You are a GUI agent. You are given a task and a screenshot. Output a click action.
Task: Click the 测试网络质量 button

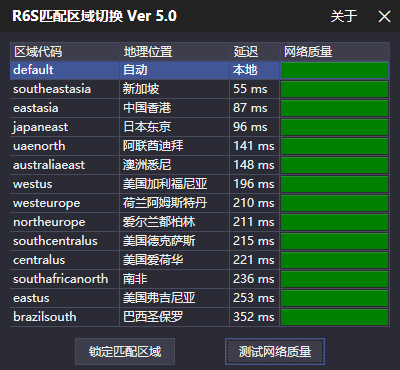(x=275, y=352)
